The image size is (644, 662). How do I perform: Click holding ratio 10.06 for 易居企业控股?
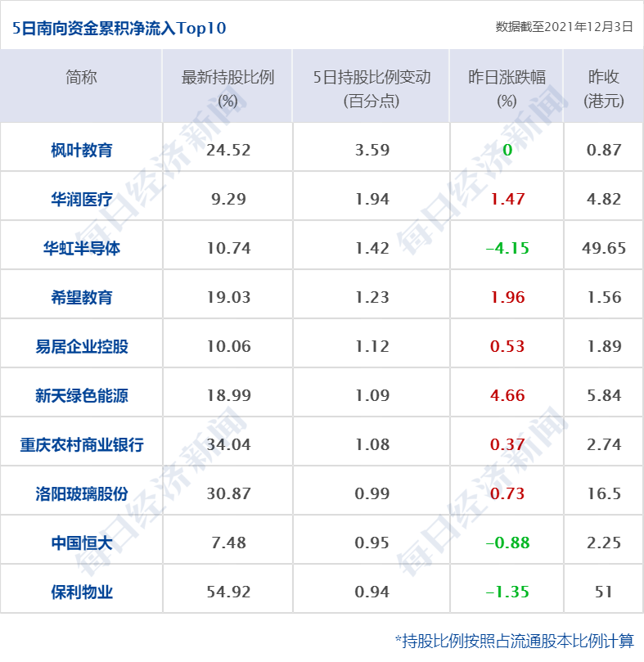pyautogui.click(x=228, y=346)
